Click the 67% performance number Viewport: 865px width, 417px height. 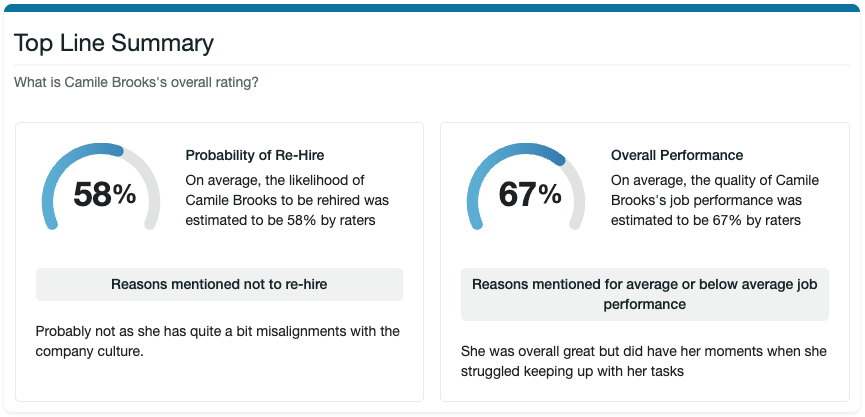529,194
